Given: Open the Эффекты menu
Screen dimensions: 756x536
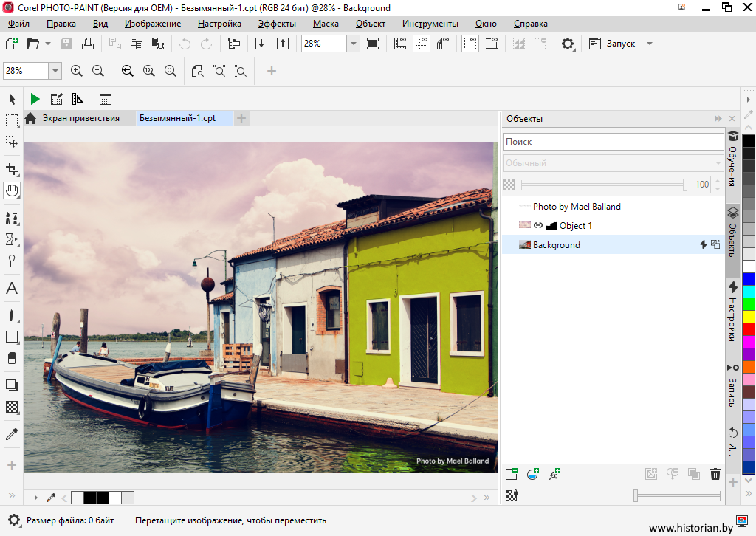Looking at the screenshot, I should click(x=277, y=24).
